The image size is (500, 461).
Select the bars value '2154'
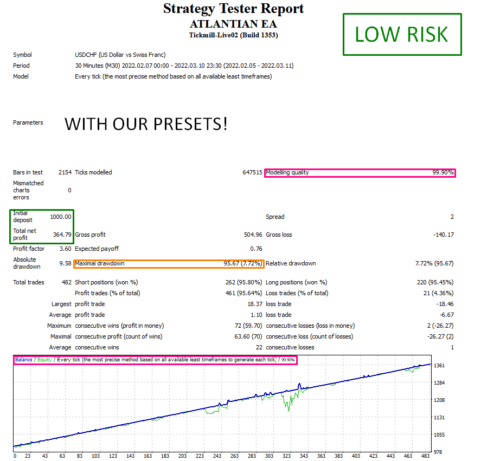click(65, 172)
